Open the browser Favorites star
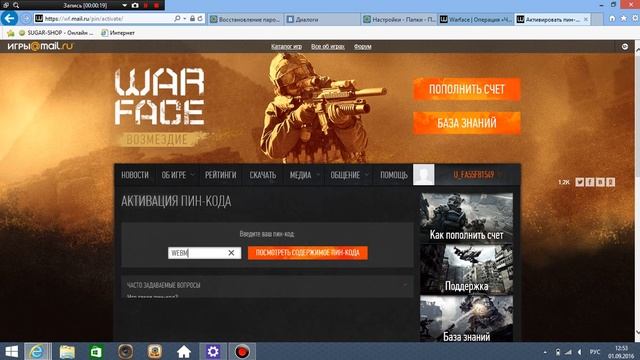The image size is (640, 360). pos(624,18)
